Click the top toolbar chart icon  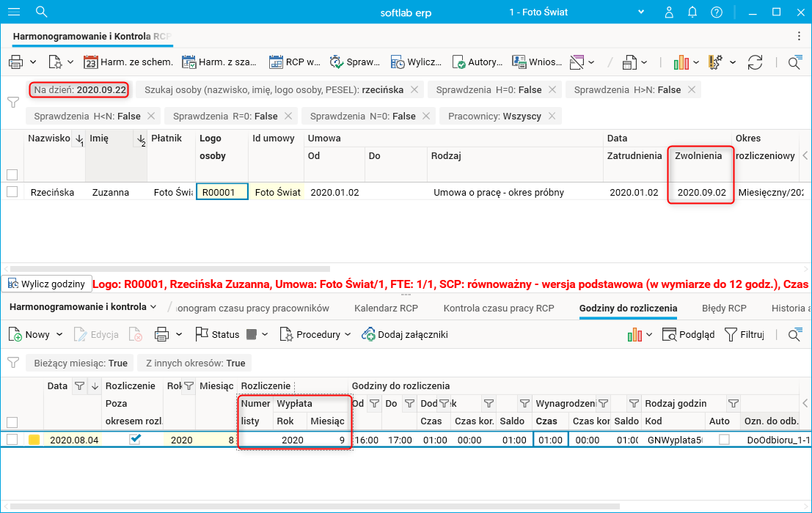pos(681,62)
